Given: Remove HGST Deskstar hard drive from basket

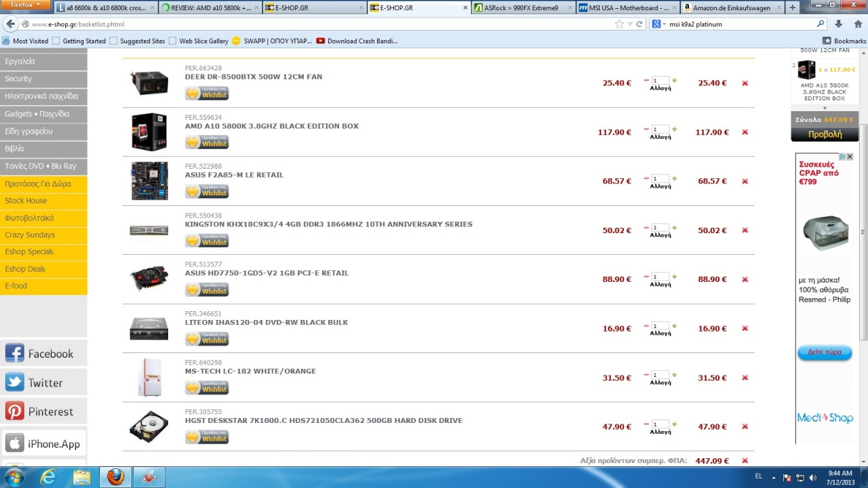Looking at the screenshot, I should 745,427.
